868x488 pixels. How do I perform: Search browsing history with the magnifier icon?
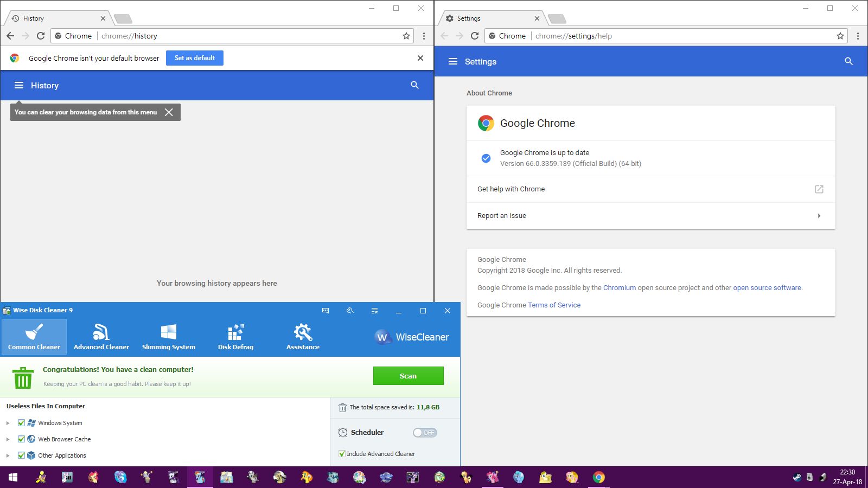(x=415, y=85)
